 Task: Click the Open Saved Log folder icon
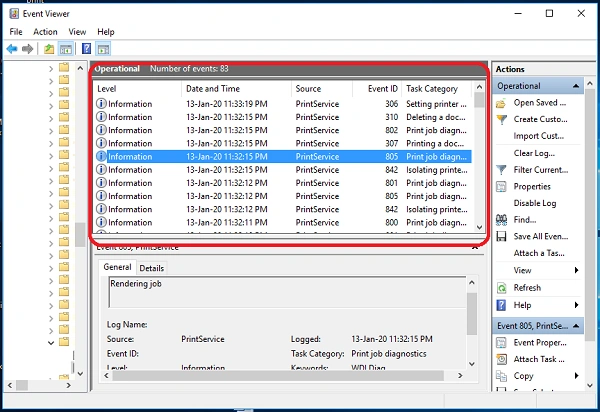click(501, 103)
